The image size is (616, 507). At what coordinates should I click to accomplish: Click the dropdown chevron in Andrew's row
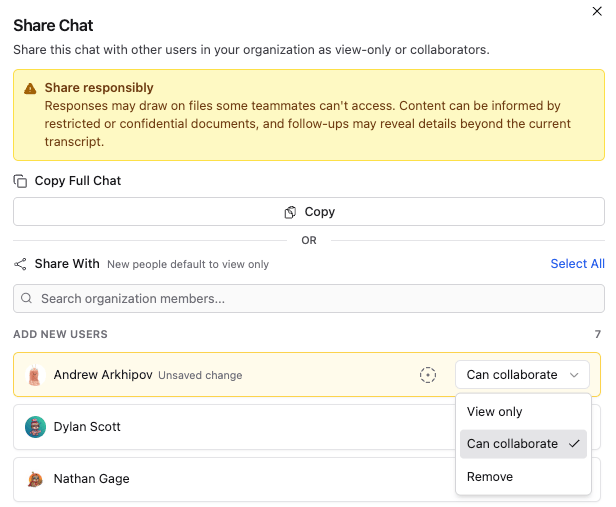574,375
